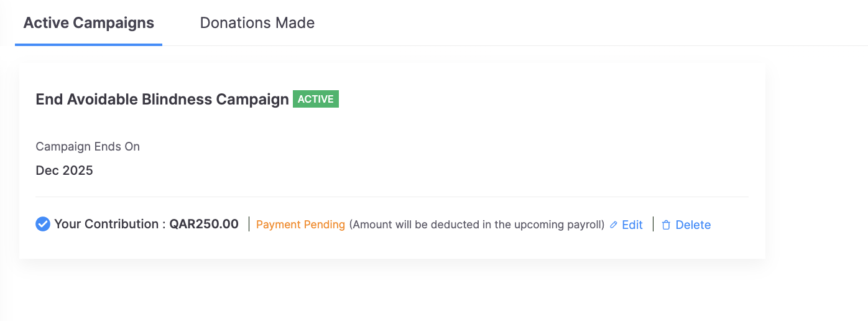Open the Edit contribution link
The width and height of the screenshot is (868, 321).
coord(632,225)
